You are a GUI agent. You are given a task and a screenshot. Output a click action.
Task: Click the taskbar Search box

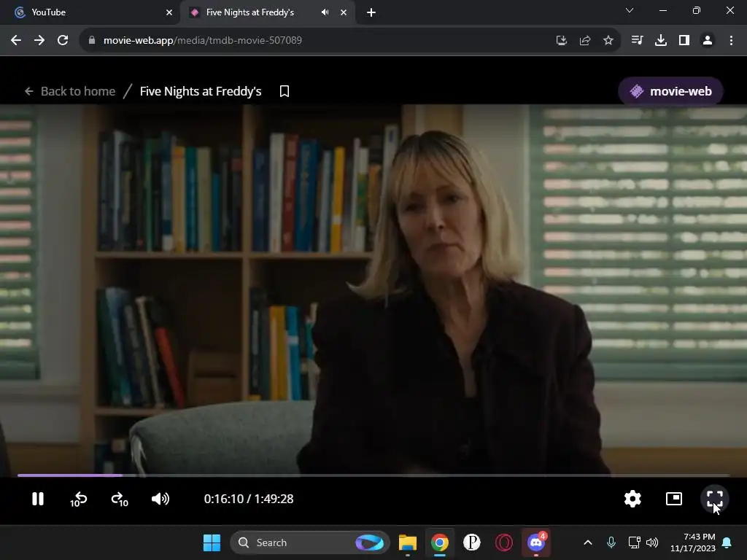309,542
